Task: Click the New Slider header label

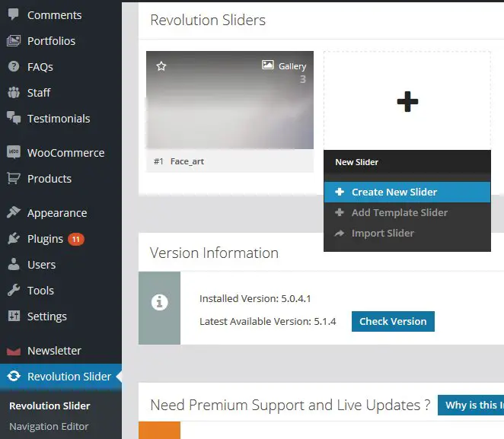Action: point(356,162)
